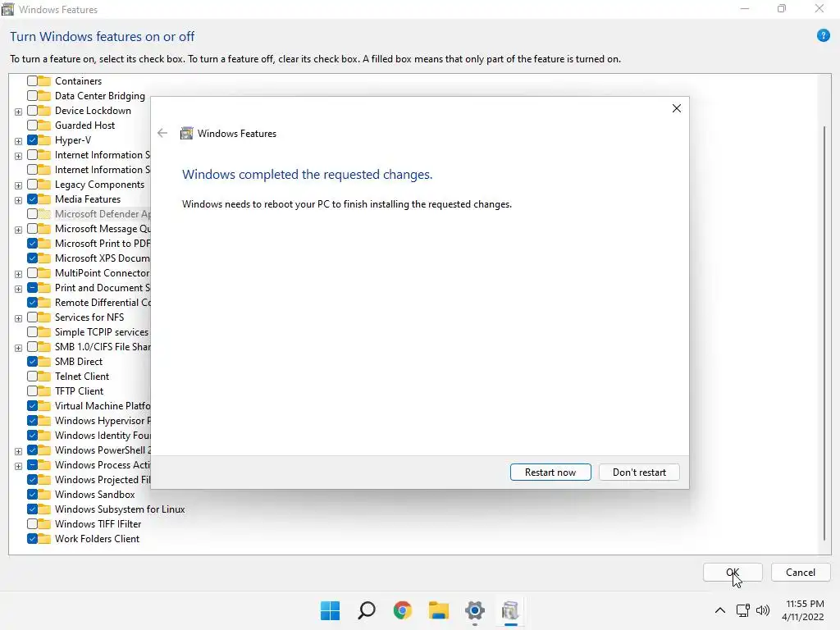Click the Services for NFS folder icon
Viewport: 840px width, 630px height.
pos(44,317)
